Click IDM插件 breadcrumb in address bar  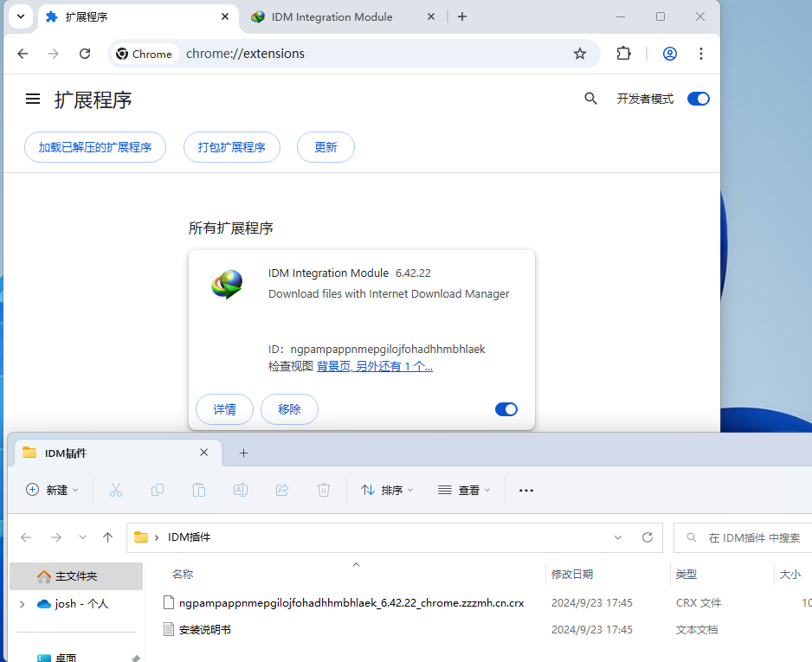point(189,537)
